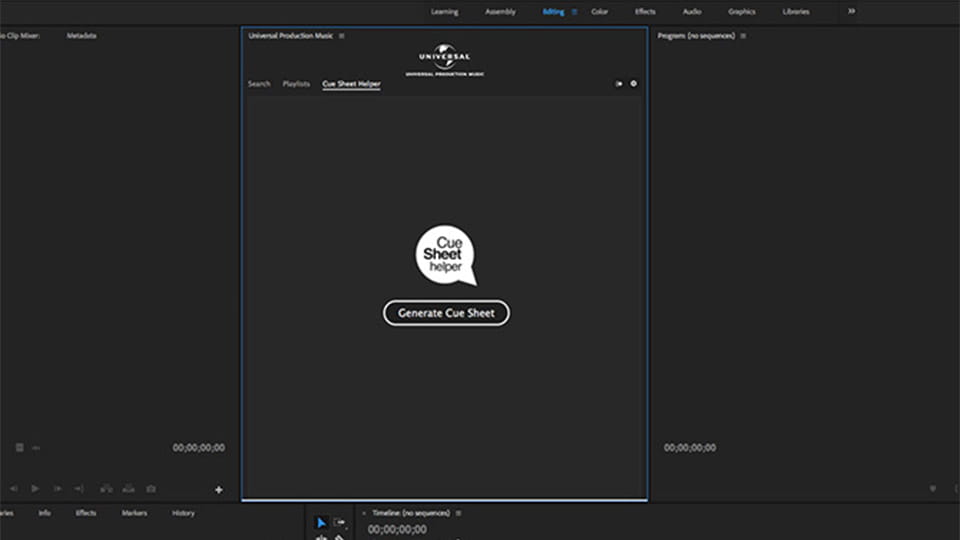This screenshot has height=540, width=960.
Task: Open the History panel tab
Action: pos(183,513)
